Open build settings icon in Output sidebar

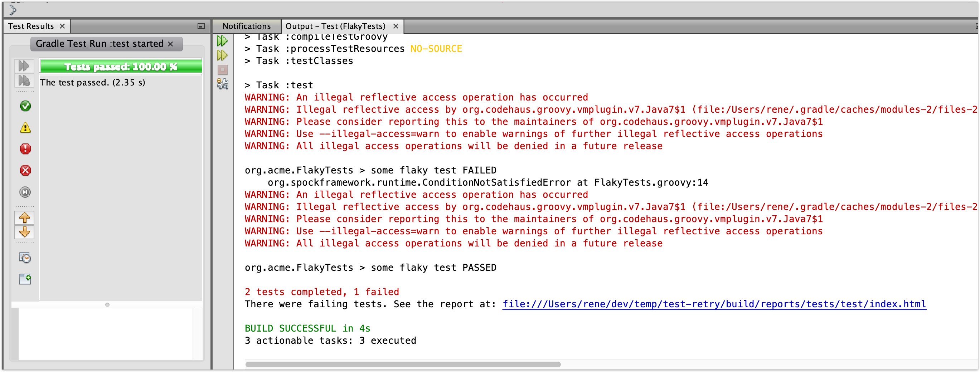(x=222, y=84)
